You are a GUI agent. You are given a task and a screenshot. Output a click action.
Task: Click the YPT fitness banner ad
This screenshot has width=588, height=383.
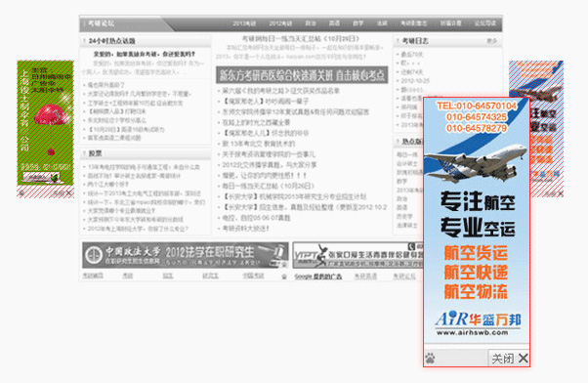pyautogui.click(x=357, y=255)
